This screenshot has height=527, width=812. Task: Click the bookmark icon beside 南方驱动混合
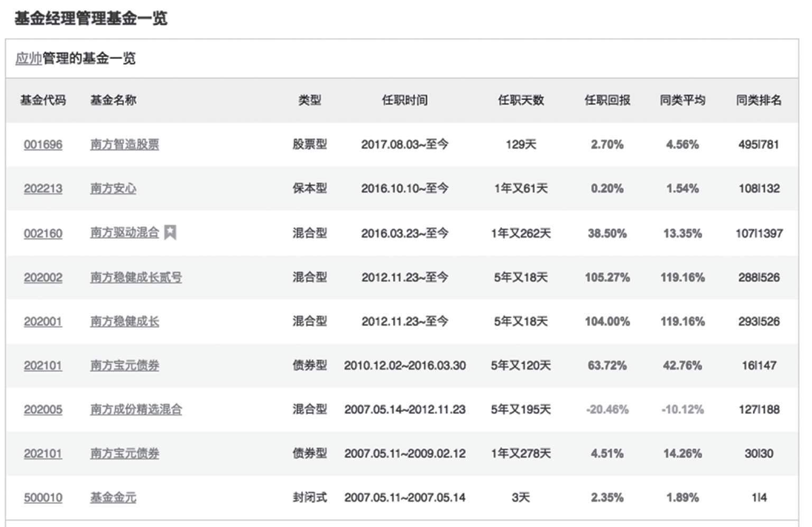pos(170,232)
